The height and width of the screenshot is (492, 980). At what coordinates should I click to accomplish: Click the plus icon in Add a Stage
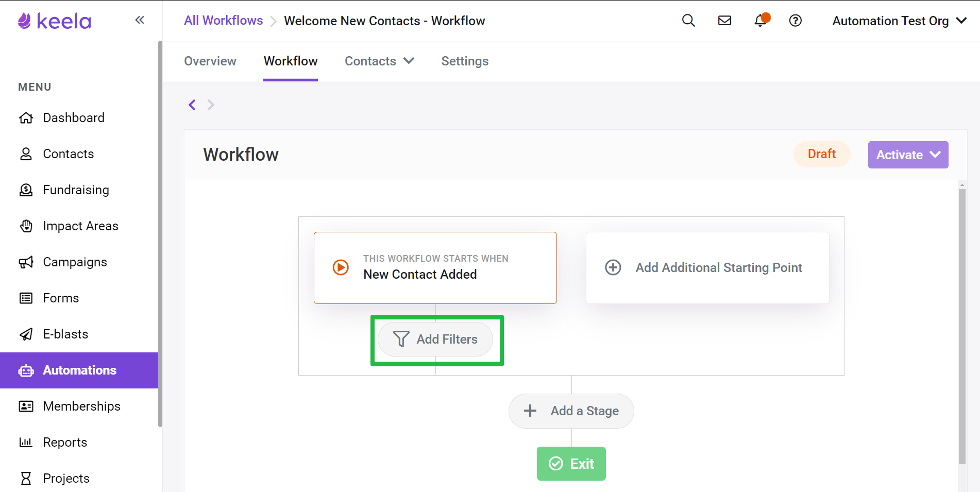[530, 411]
